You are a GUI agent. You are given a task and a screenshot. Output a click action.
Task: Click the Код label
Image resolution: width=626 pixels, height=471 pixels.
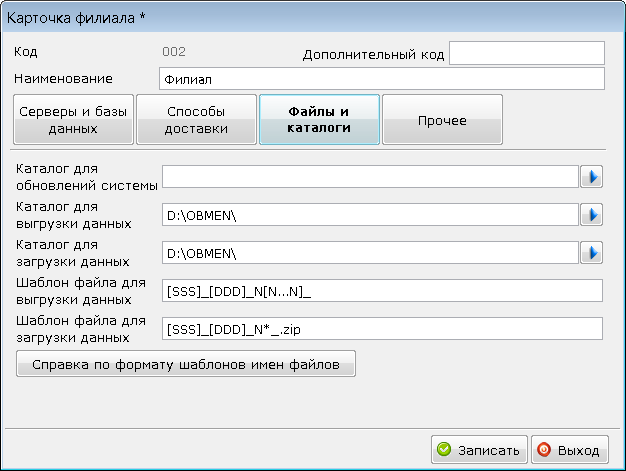click(x=26, y=51)
